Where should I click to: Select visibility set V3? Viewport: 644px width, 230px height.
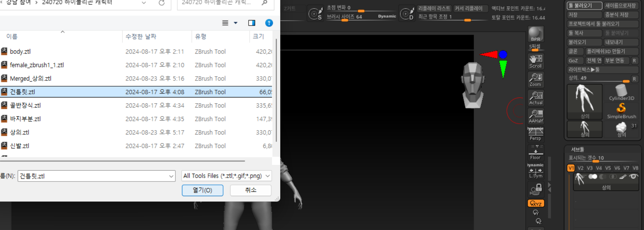tap(590, 168)
